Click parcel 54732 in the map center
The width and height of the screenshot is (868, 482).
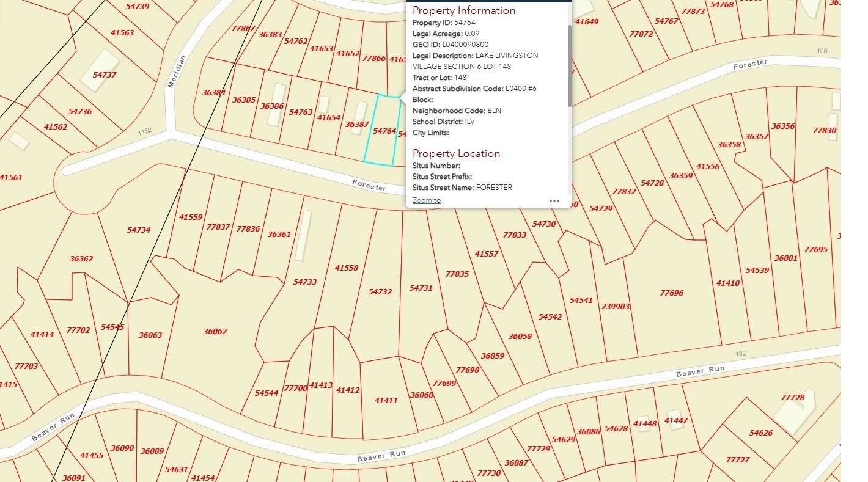tap(380, 292)
